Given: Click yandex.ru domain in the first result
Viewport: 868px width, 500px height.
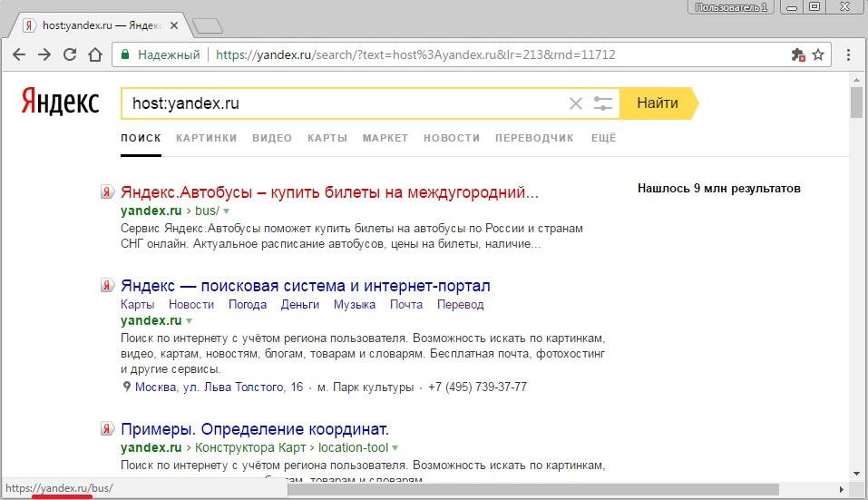Looking at the screenshot, I should coord(151,211).
